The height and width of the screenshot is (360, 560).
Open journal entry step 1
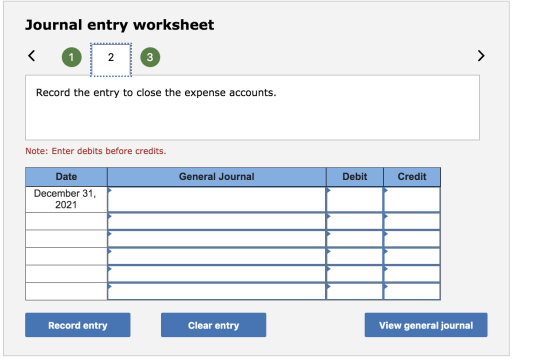71,57
